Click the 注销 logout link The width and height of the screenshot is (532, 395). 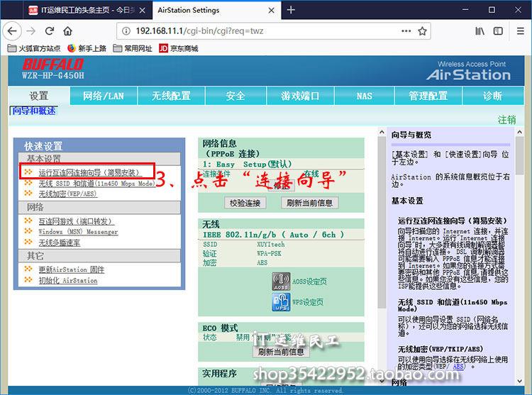coord(507,120)
